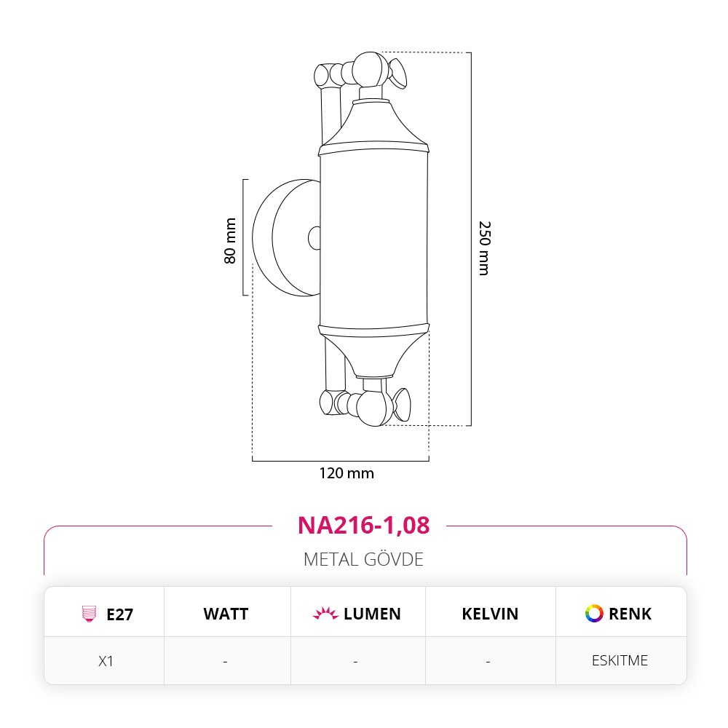Click the X1 quantity cell
This screenshot has height=728, width=728.
[106, 661]
